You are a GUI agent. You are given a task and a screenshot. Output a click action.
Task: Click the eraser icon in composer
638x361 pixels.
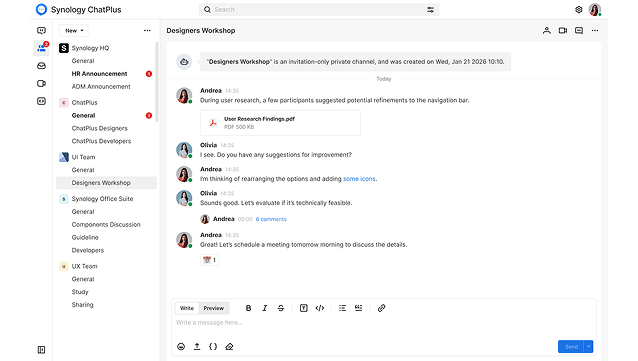click(229, 346)
